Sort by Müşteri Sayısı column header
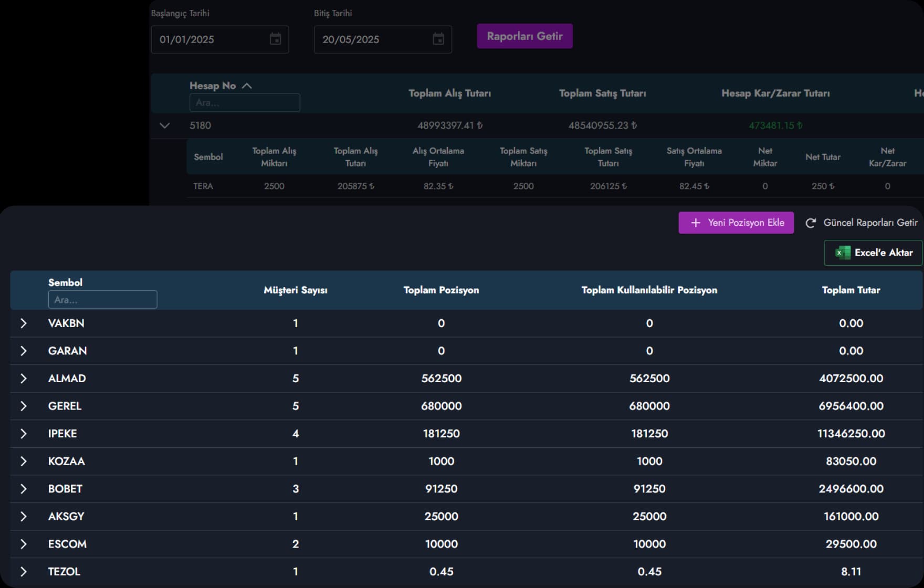 295,290
